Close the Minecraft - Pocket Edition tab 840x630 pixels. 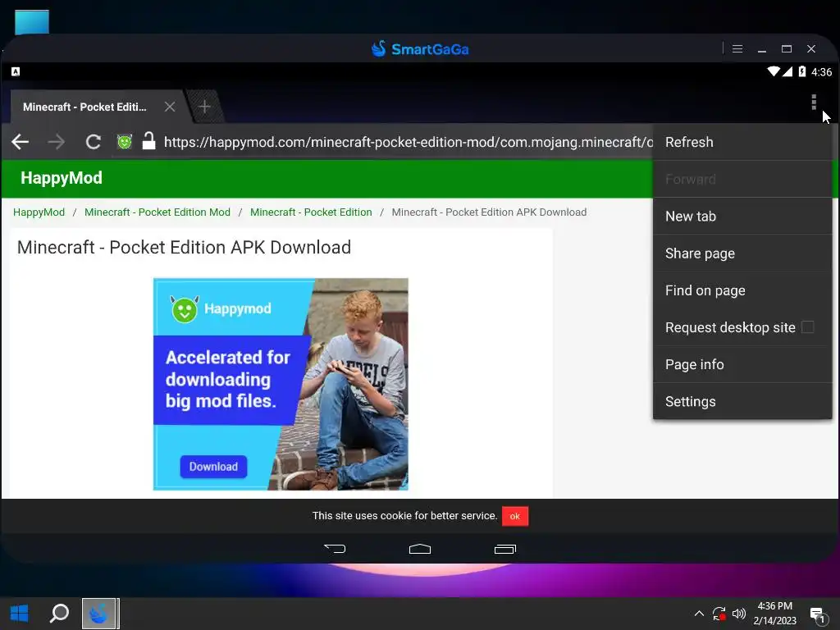coord(170,107)
